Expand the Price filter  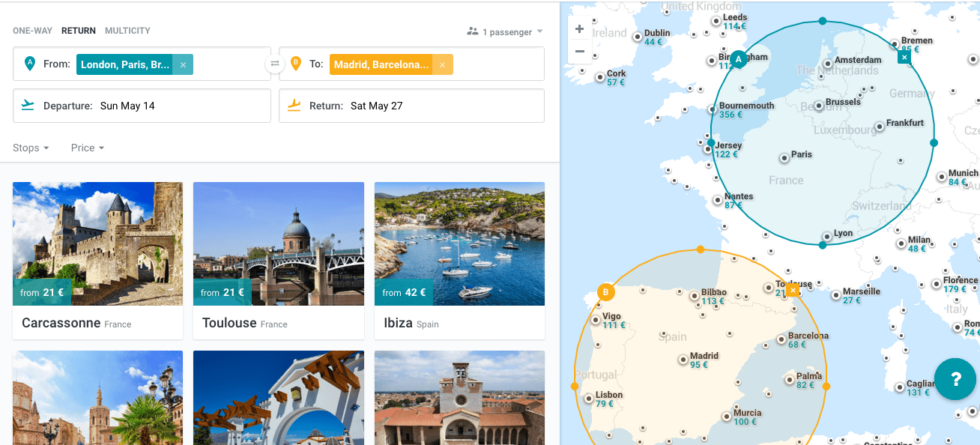87,148
